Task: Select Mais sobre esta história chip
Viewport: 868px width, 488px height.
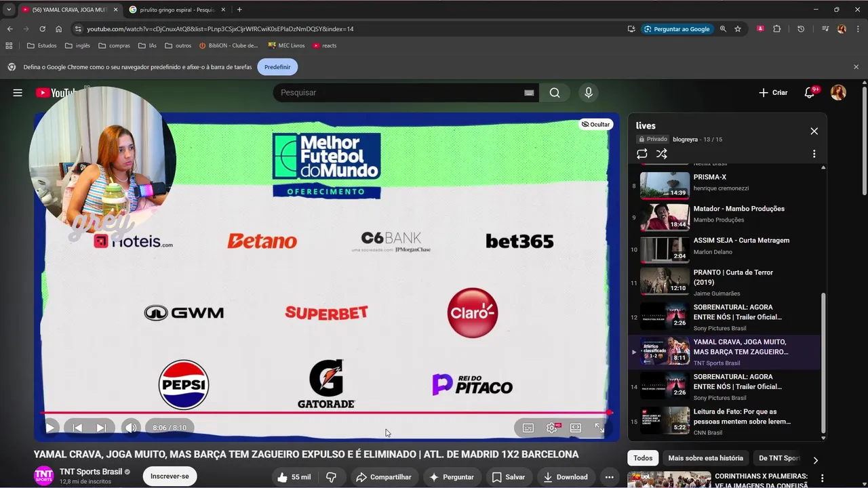Action: click(x=705, y=458)
